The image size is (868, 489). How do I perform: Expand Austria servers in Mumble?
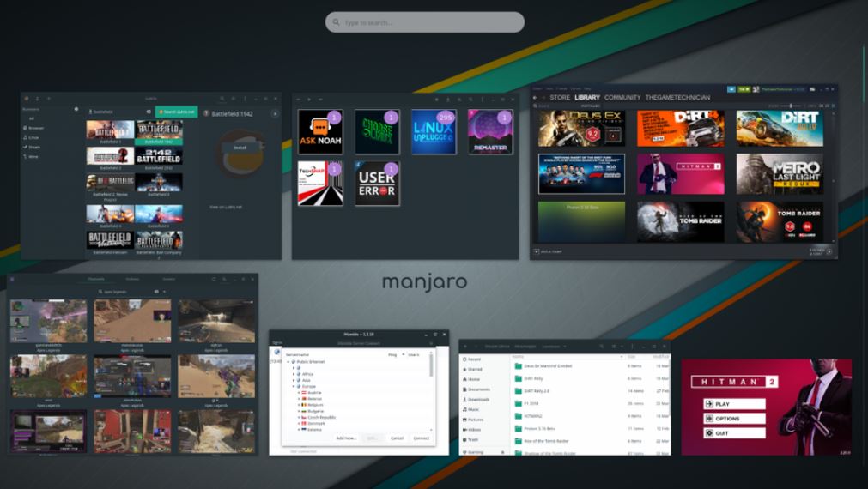[x=299, y=393]
